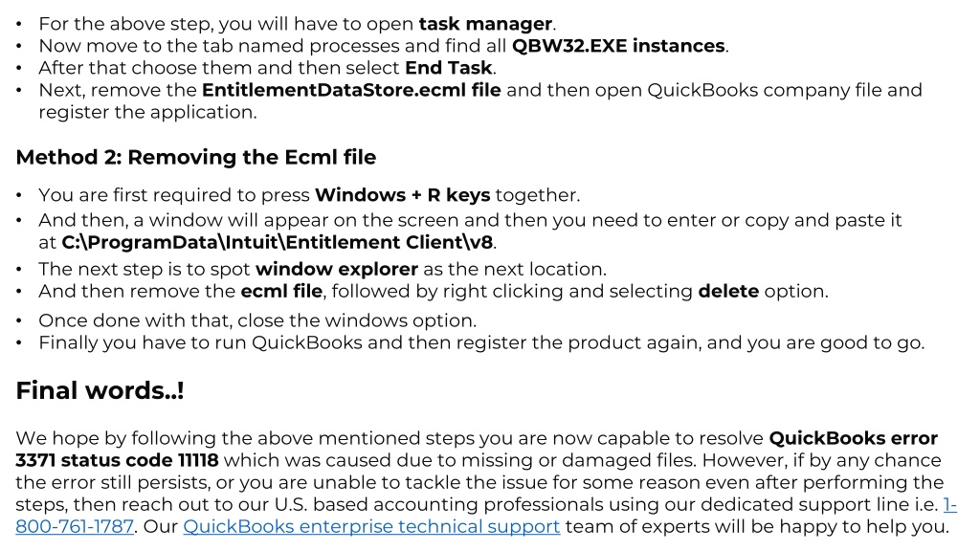Open the QuickBooks enterprise technical support link
The image size is (980, 551).
coord(371,527)
